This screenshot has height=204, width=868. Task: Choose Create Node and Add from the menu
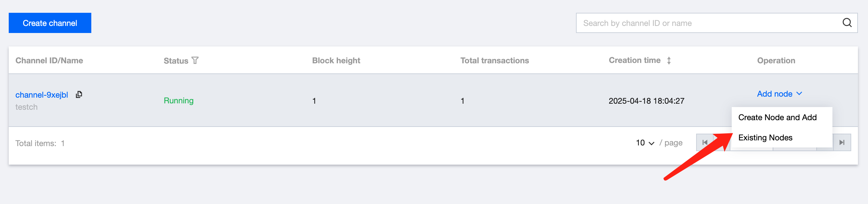pyautogui.click(x=777, y=117)
